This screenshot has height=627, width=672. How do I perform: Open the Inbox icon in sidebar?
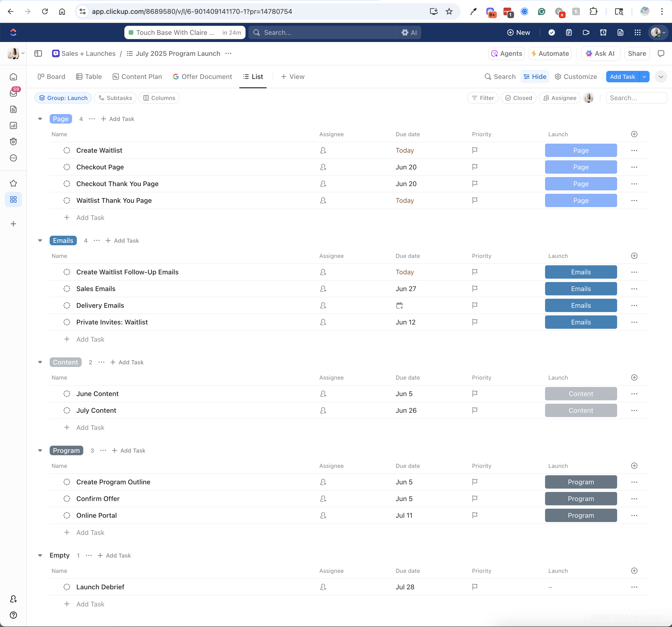pos(13,93)
